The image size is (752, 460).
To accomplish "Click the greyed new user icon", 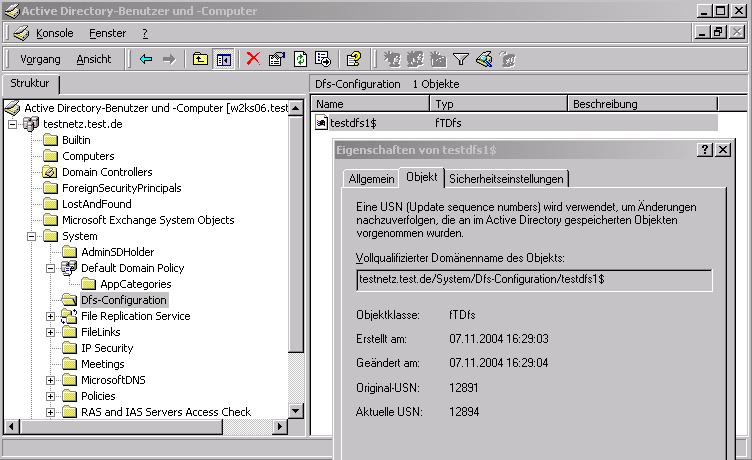I will click(x=392, y=59).
